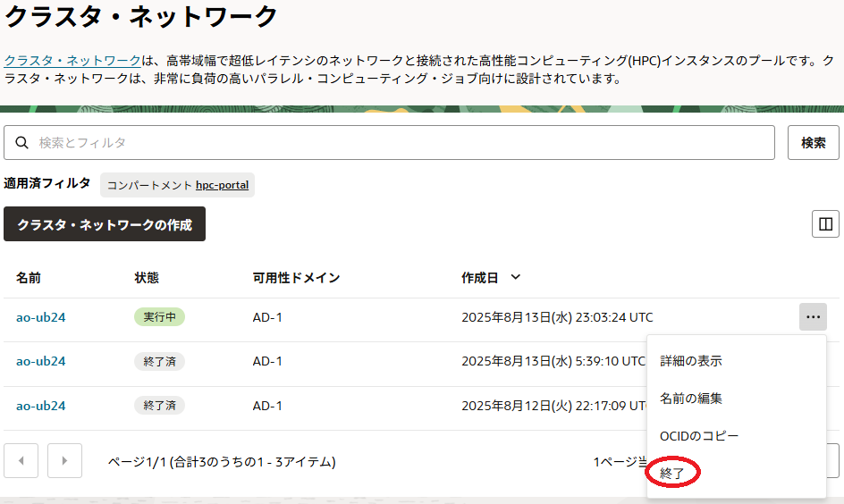
Task: Open ao-ub24 cluster with 実行中 status
Action: (40, 316)
